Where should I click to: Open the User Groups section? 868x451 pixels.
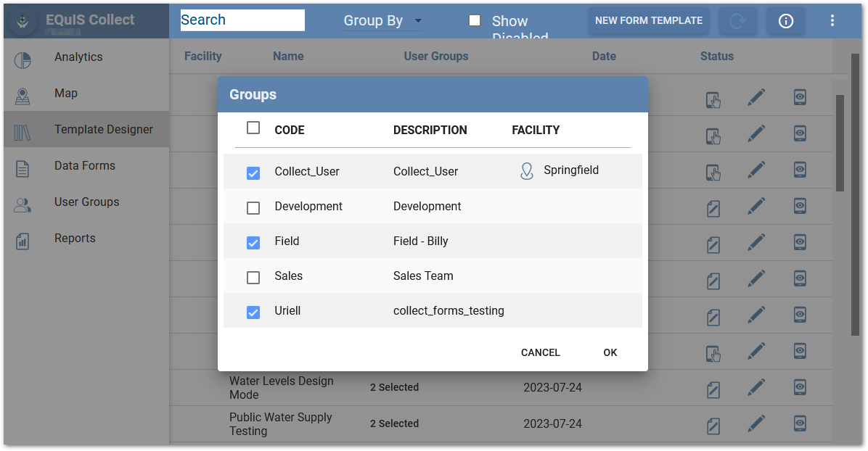[86, 202]
